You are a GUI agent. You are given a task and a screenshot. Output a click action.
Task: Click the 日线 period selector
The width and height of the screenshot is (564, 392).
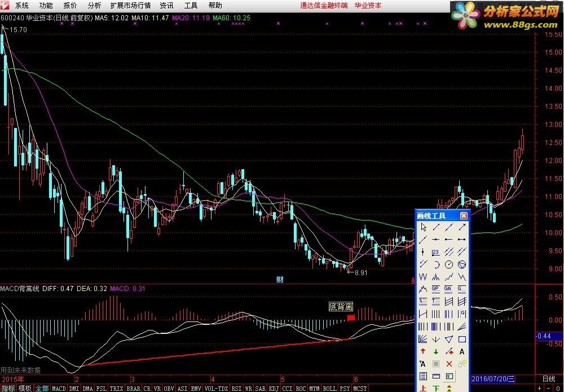549,378
